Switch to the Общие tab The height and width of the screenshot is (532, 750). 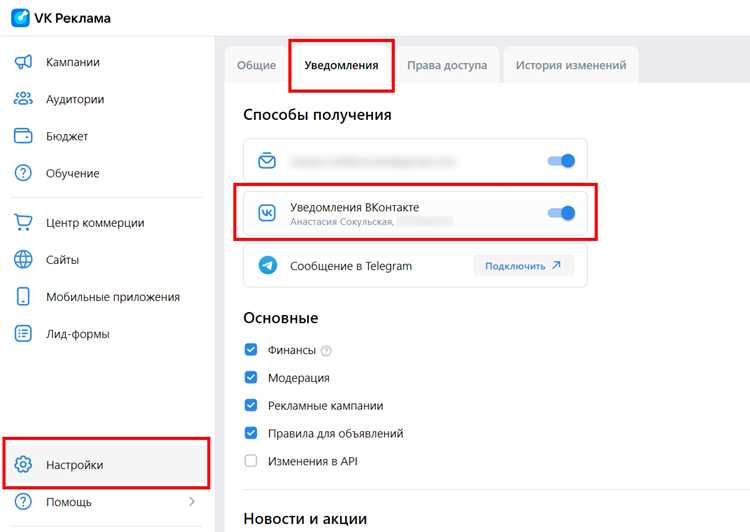pyautogui.click(x=256, y=65)
